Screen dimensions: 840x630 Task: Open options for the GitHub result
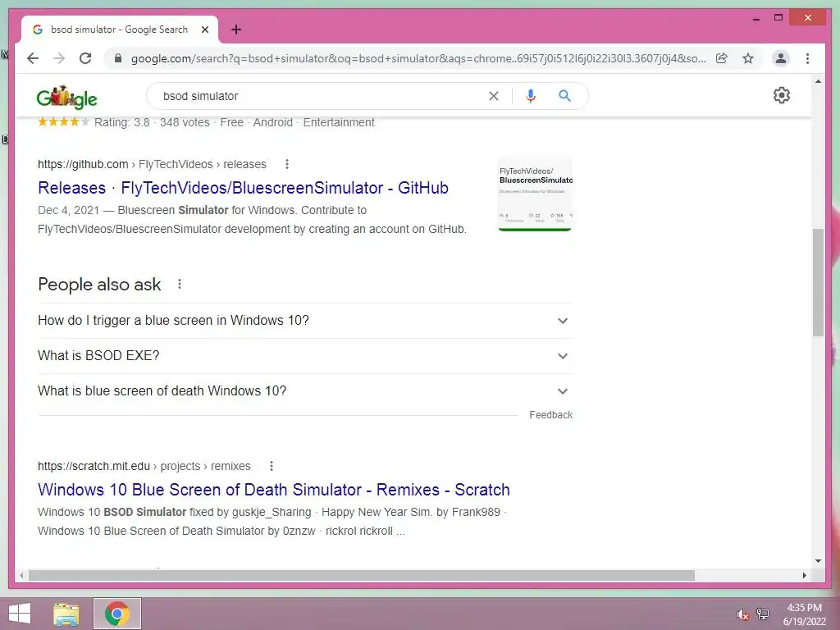click(x=287, y=164)
